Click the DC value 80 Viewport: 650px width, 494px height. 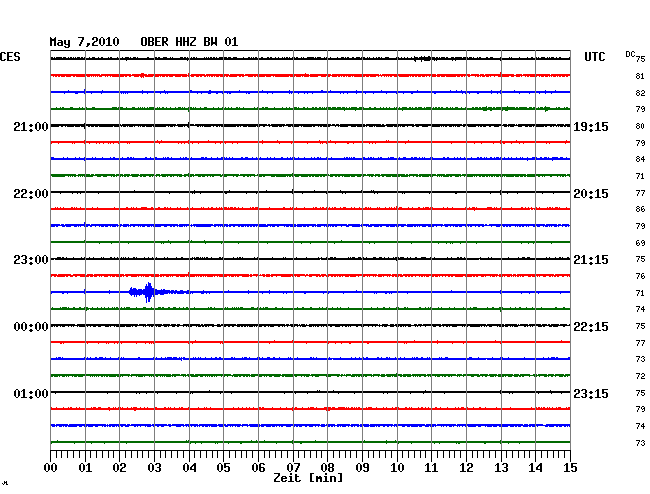640,126
